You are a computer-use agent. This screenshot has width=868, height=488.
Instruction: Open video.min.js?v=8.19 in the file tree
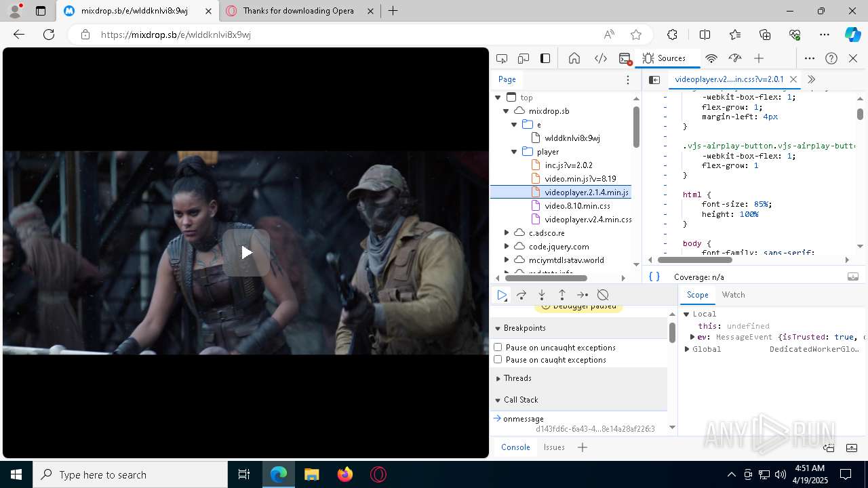(x=580, y=179)
